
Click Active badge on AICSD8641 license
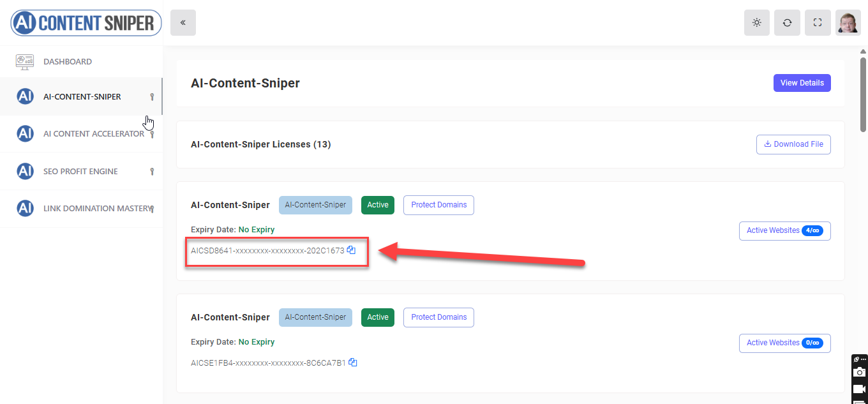click(378, 205)
